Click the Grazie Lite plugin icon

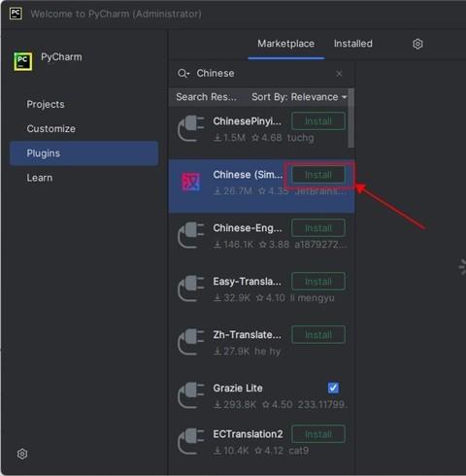tap(191, 395)
